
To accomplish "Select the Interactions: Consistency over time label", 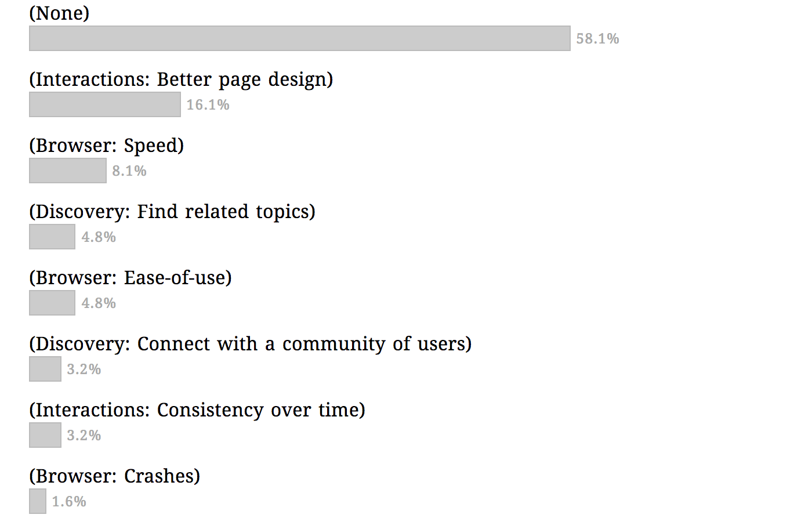I will (x=197, y=410).
